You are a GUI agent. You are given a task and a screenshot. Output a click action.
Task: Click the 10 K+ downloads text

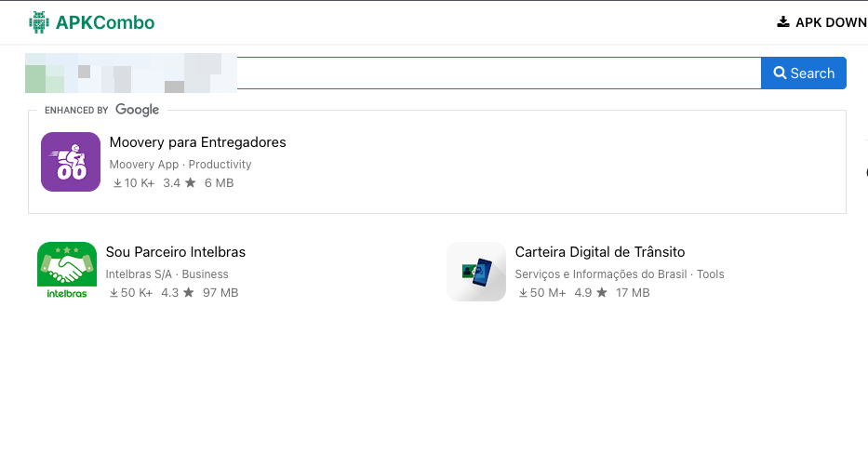pos(134,182)
